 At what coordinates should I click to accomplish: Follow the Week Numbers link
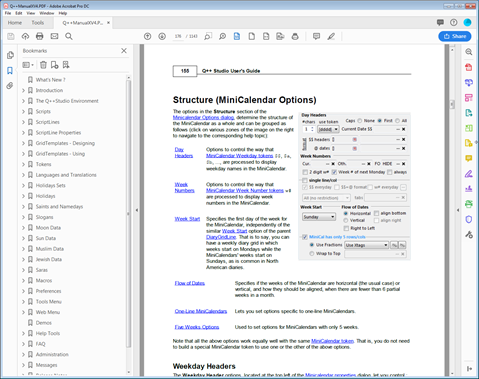click(184, 187)
